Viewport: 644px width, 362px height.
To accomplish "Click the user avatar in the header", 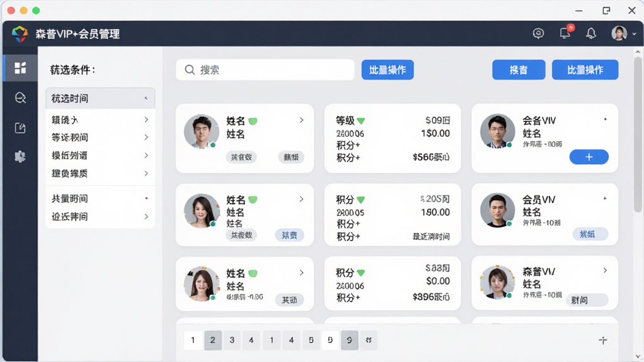I will point(619,33).
